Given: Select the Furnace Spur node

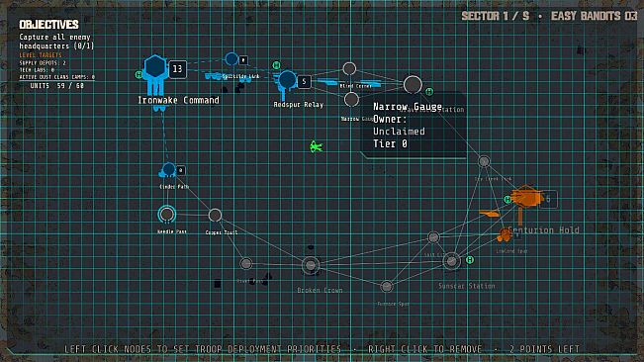Looking at the screenshot, I should tap(387, 286).
